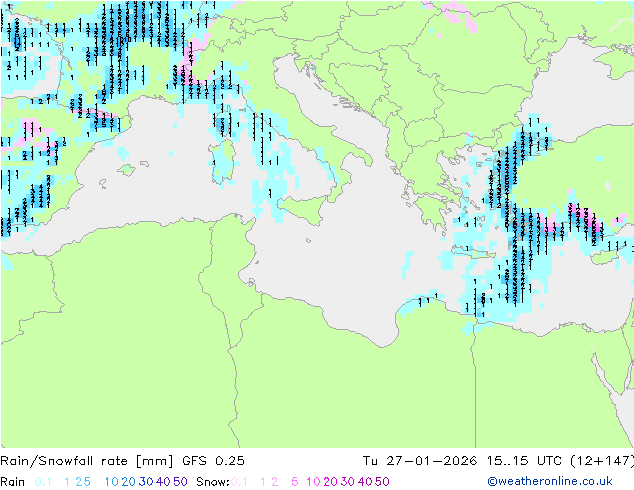Click the rain legend value 30
The height and width of the screenshot is (490, 634).
pos(146,482)
